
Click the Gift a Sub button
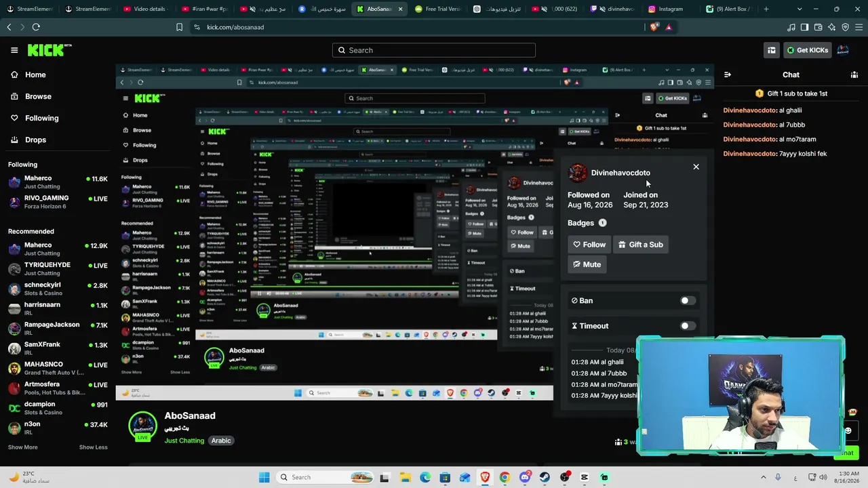[640, 245]
